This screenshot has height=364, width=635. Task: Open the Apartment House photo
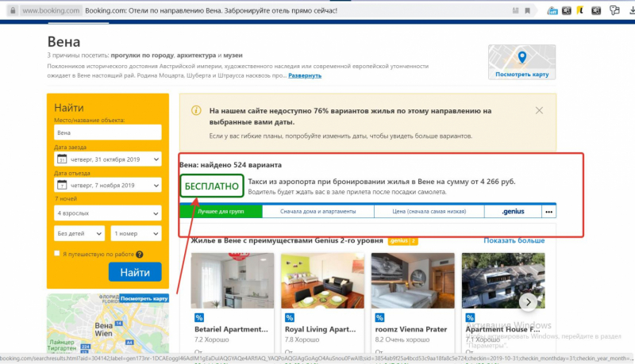click(503, 281)
